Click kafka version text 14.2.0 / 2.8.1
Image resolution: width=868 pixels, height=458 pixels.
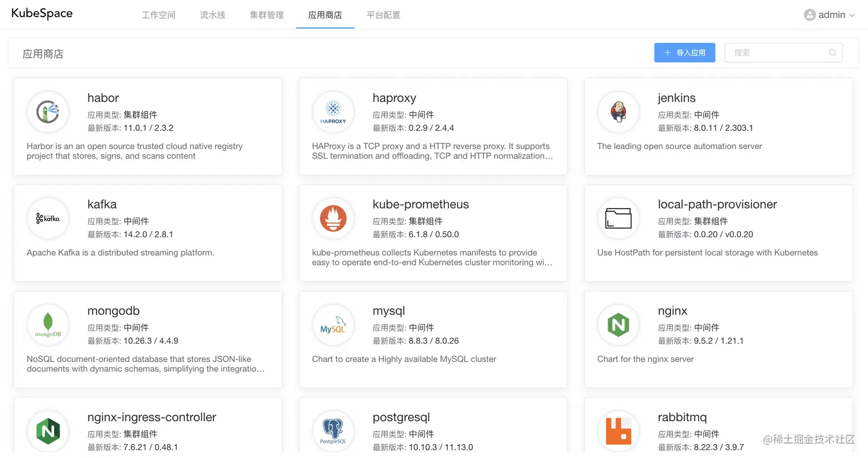click(x=148, y=234)
